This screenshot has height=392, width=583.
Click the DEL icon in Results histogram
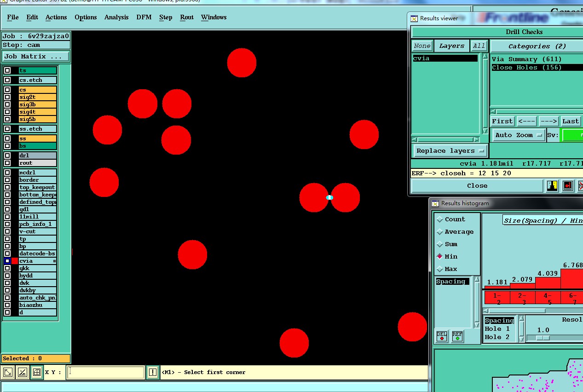[442, 336]
